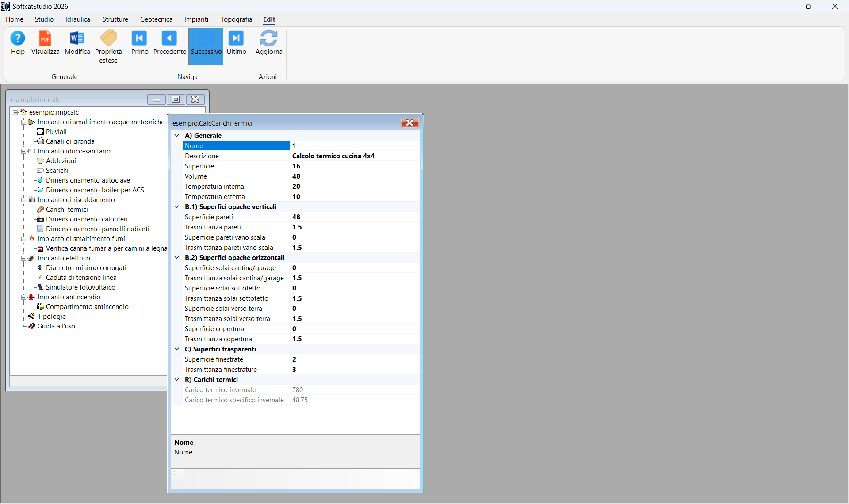
Task: Edit the Descrizione value 'Calcolo termico cucina 4x4'
Action: (355, 156)
